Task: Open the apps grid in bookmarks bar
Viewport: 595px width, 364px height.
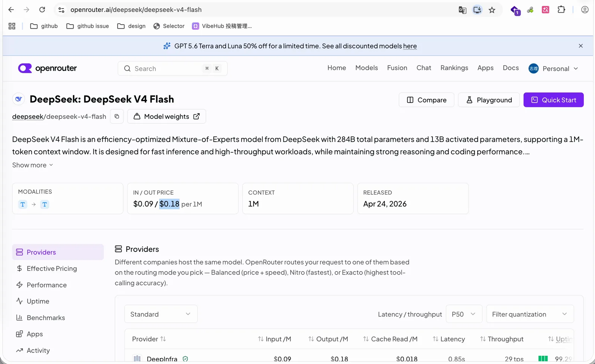Action: [x=12, y=26]
